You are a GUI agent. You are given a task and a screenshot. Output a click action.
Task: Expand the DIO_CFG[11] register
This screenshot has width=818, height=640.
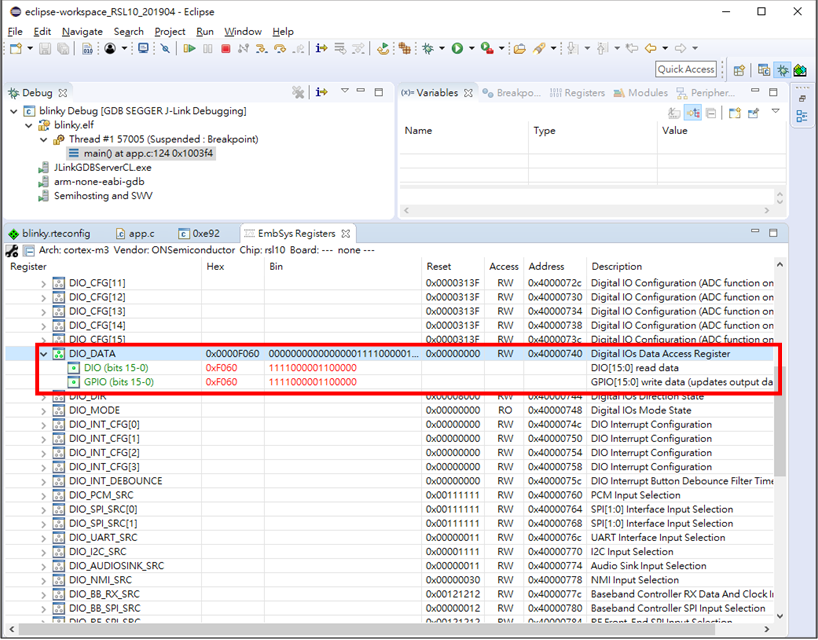click(x=43, y=284)
